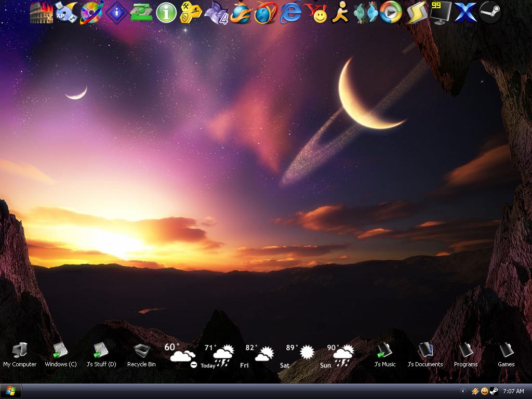Expand hidden system tray icons arrow
Screen dimensions: 532x399
tap(463, 391)
